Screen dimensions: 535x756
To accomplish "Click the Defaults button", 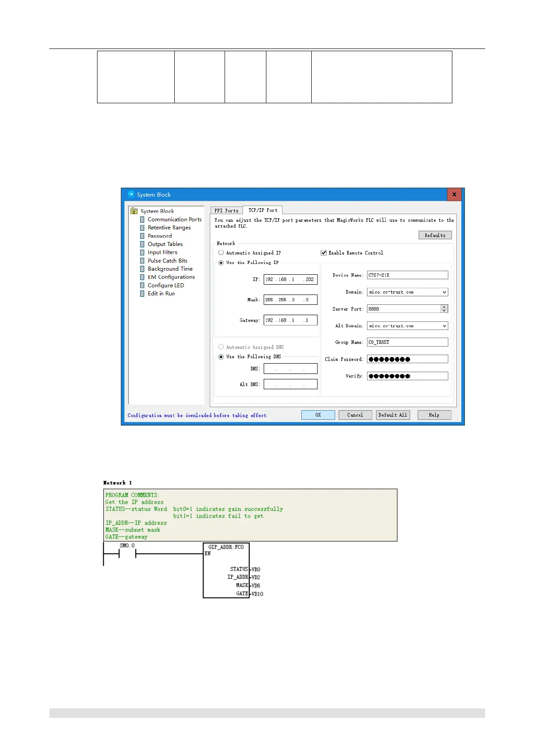I will click(435, 235).
